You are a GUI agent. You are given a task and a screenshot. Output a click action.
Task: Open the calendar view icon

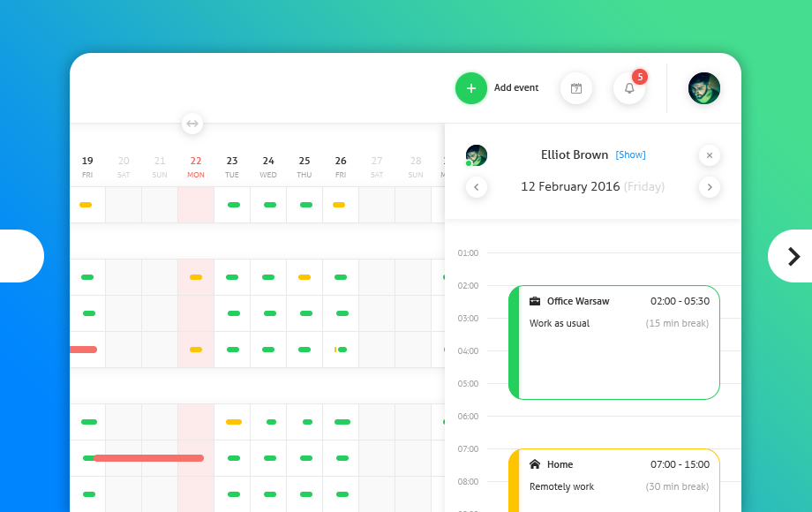(575, 88)
